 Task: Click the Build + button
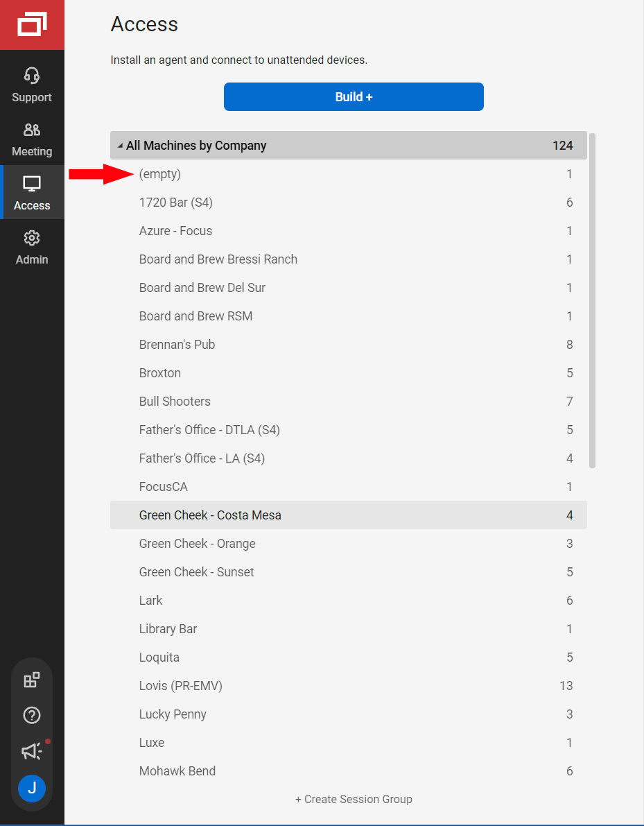click(x=354, y=97)
